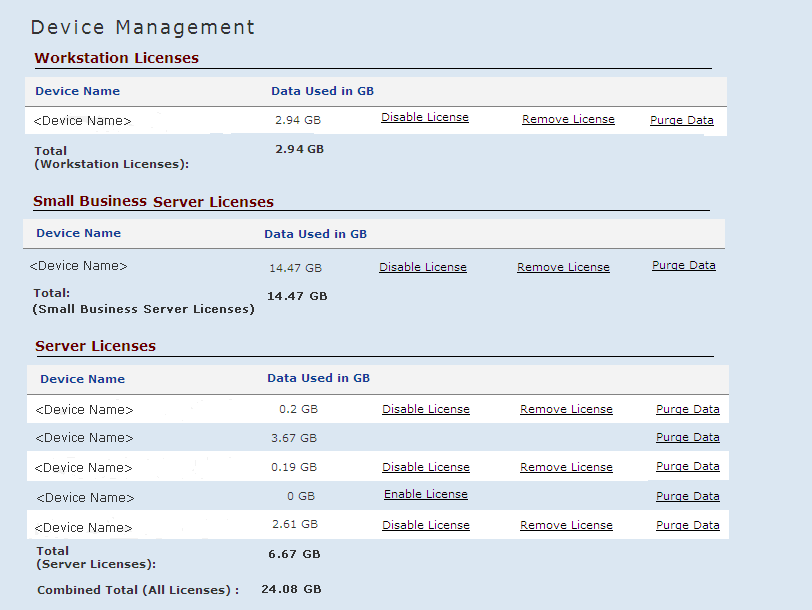Purge data on server using 3.67 GB
Viewport: 812px width, 610px height.
point(687,437)
